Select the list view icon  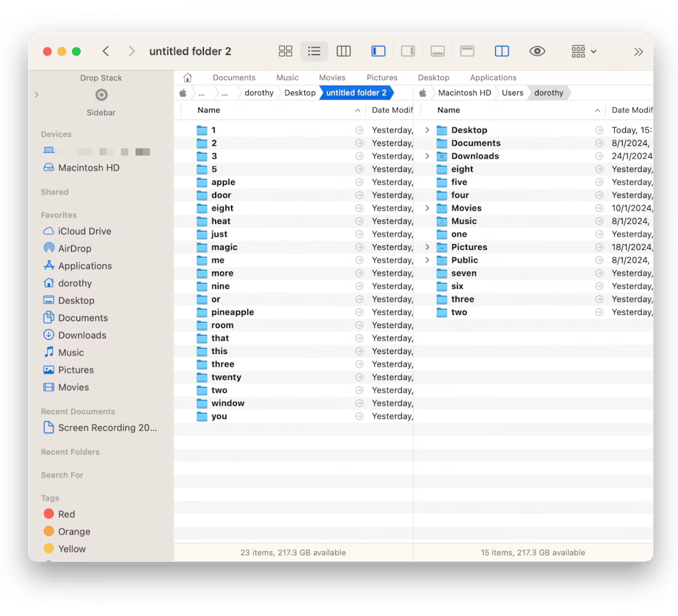pyautogui.click(x=314, y=51)
